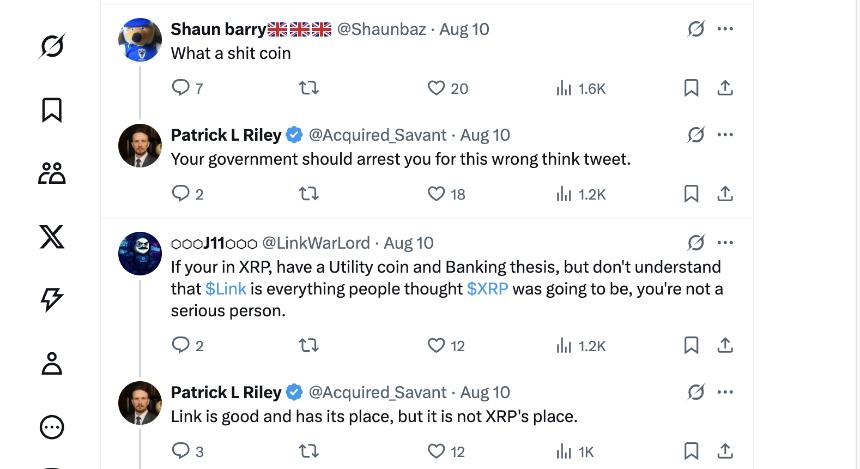Screen dimensions: 860x469
Task: Reply to Shaun barry's tweet
Action: 181,88
